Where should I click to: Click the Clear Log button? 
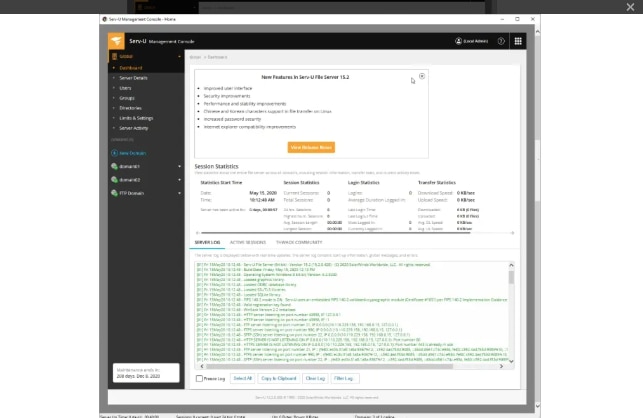[315, 378]
